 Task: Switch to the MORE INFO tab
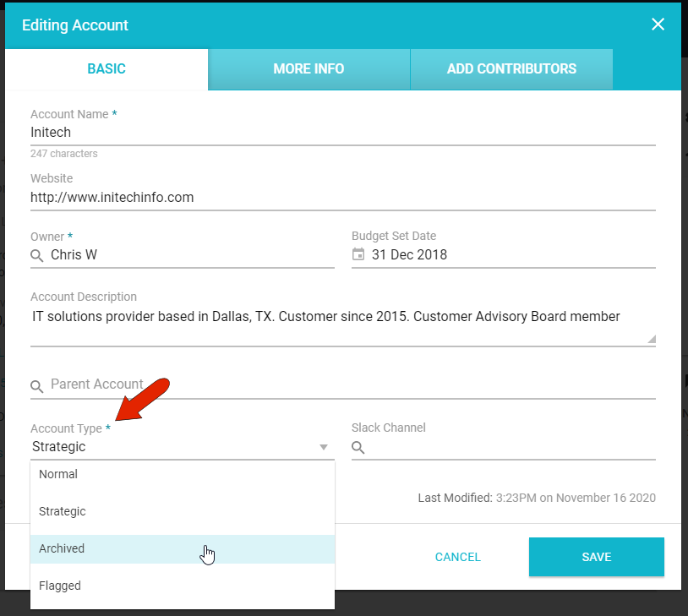click(308, 69)
